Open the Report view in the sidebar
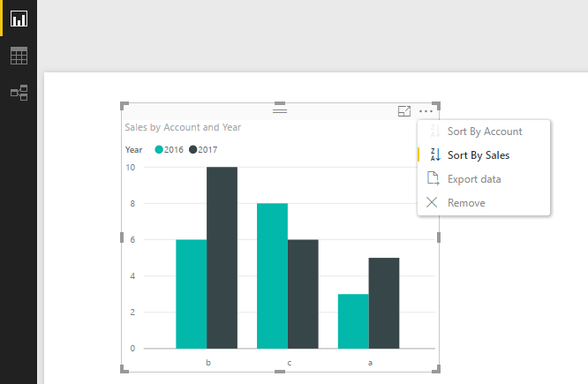 coord(19,19)
